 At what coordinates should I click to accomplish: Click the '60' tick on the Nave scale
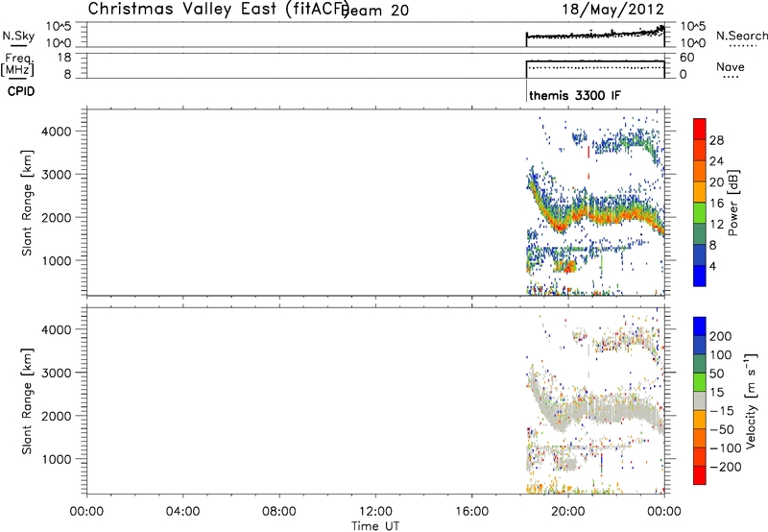point(686,58)
